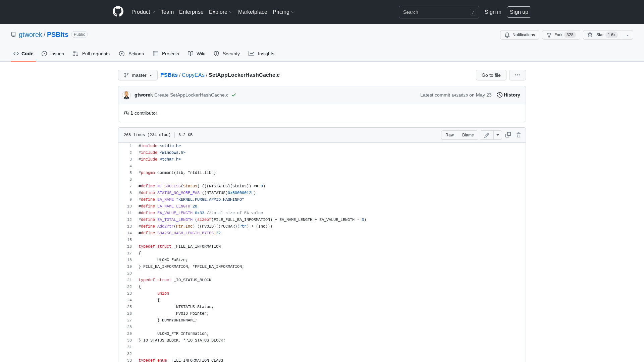This screenshot has width=644, height=362.
Task: Open the GitHub home logo
Action: [x=118, y=12]
